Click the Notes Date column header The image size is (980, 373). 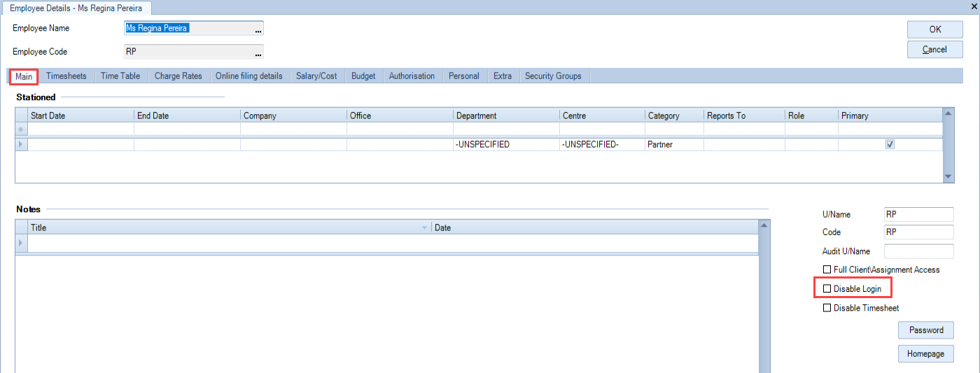[595, 228]
